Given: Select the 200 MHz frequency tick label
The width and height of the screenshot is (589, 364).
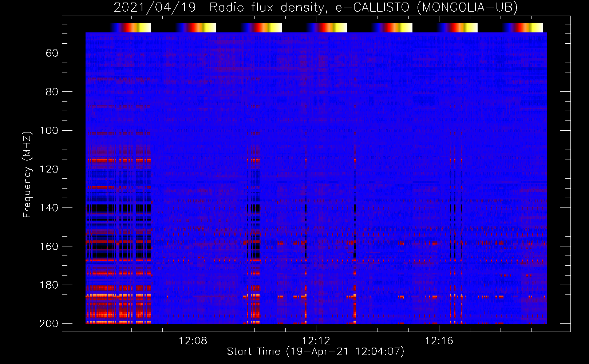Looking at the screenshot, I should pyautogui.click(x=49, y=324).
